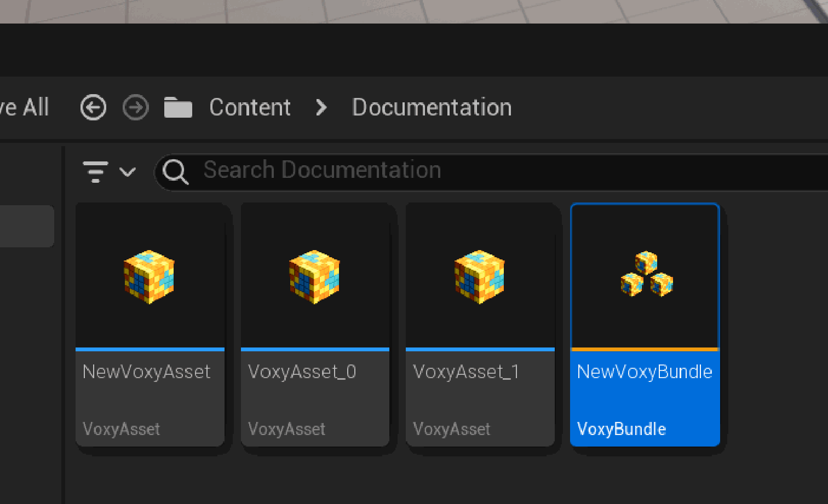Select the VoxyAsset_1 cube thumbnail
The height and width of the screenshot is (504, 828).
point(480,277)
